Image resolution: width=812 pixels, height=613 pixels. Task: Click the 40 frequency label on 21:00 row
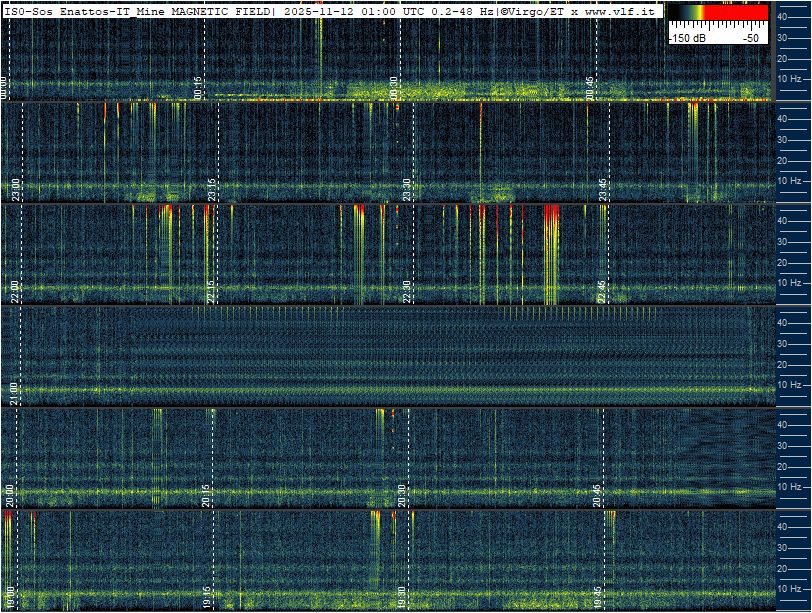[782, 323]
